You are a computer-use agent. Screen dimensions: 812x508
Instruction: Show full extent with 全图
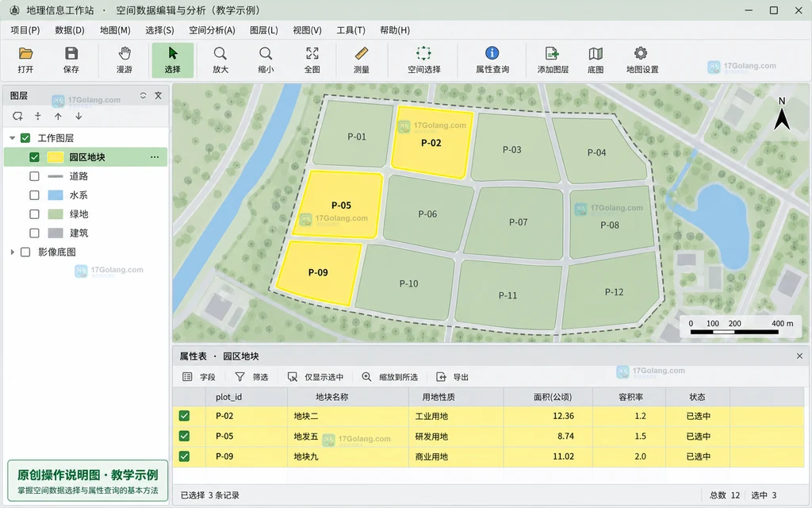(x=312, y=60)
